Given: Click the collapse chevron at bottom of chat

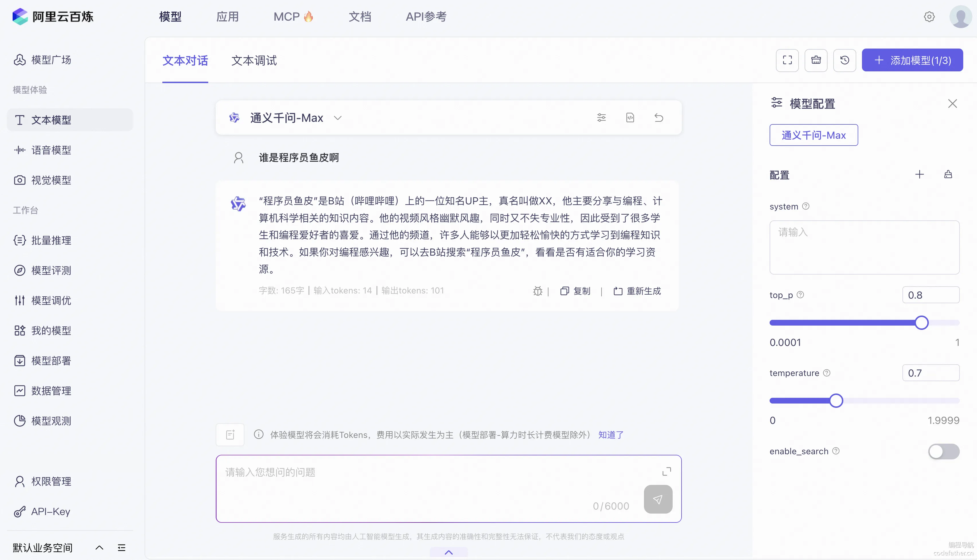Looking at the screenshot, I should click(x=448, y=552).
